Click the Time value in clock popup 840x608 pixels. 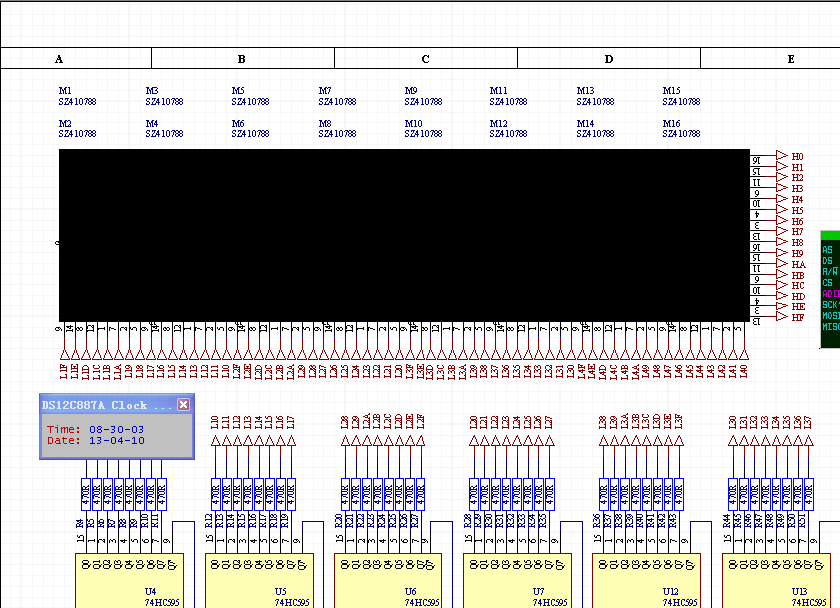pos(116,429)
